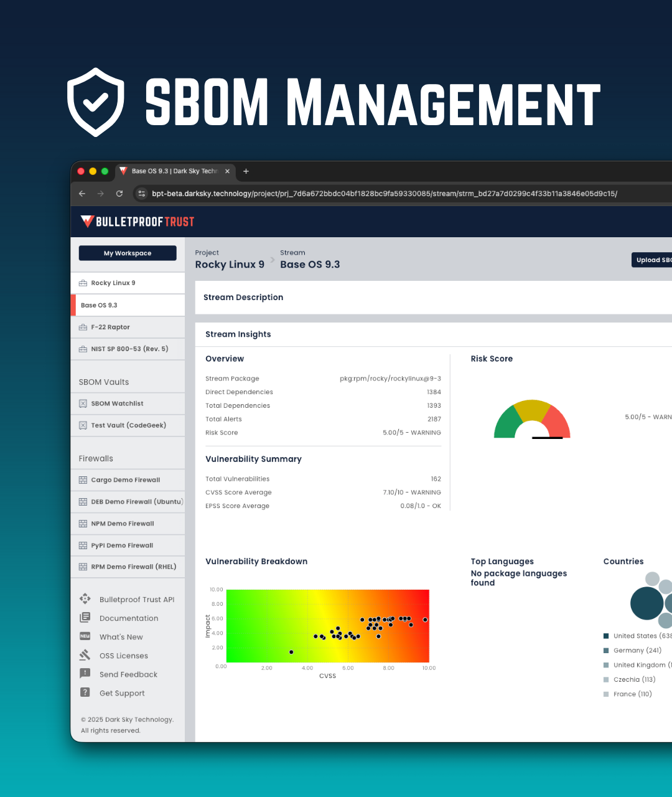Click the browser address bar URL
672x797 pixels.
click(x=385, y=194)
